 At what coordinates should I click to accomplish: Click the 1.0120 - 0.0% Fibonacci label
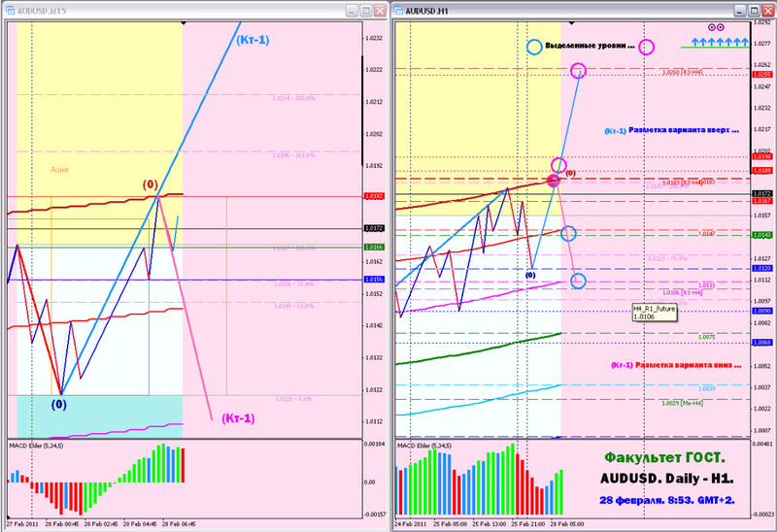(294, 399)
